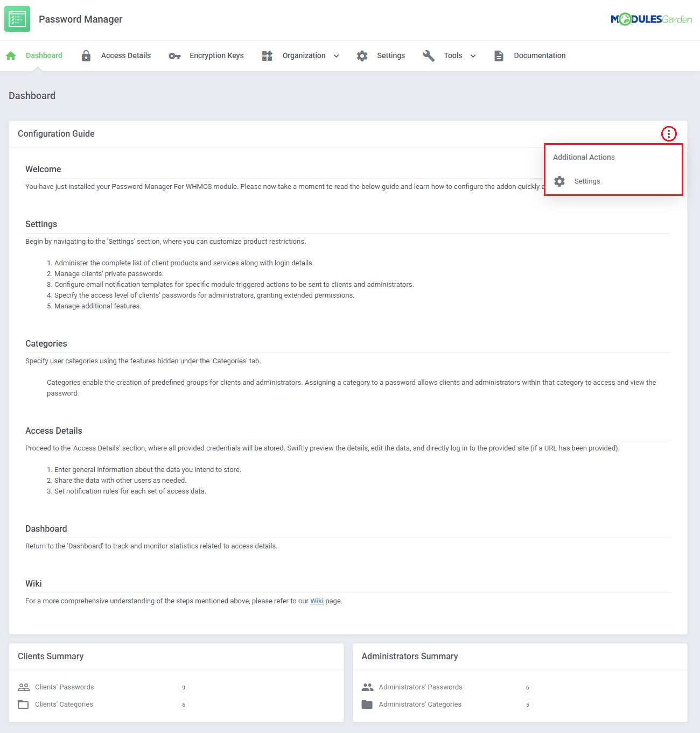Click the Documentation page icon
Image resolution: width=700 pixels, height=733 pixels.
pos(499,55)
